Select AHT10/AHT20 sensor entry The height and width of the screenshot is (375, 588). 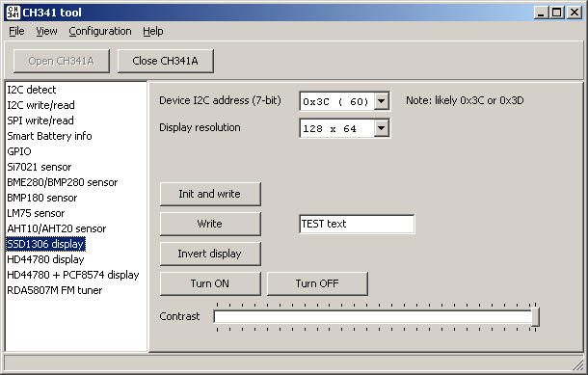click(x=56, y=228)
